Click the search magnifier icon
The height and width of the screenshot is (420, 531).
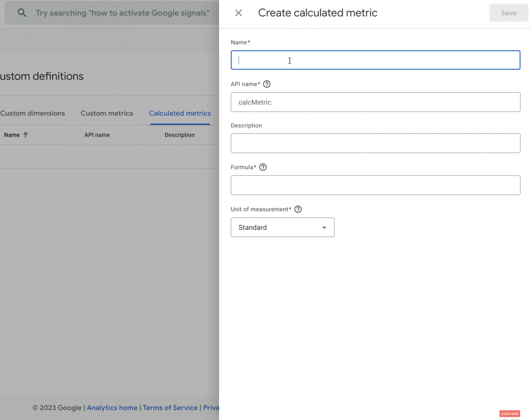pos(22,13)
